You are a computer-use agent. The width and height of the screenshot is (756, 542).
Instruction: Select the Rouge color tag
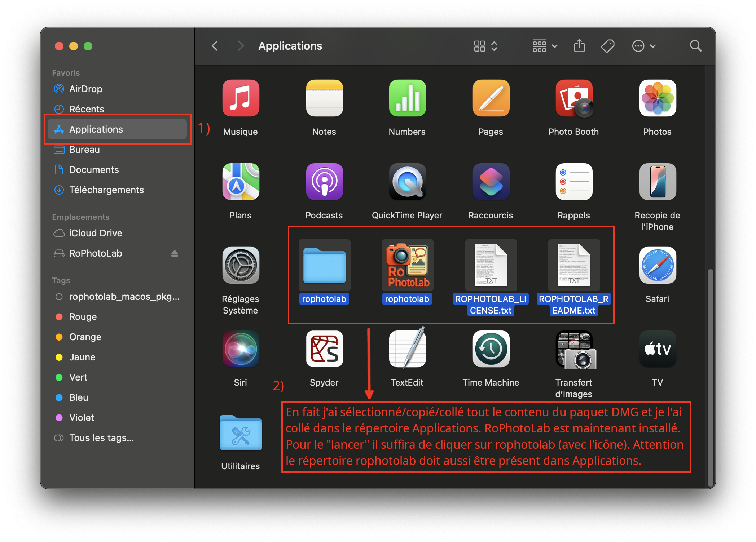point(83,317)
